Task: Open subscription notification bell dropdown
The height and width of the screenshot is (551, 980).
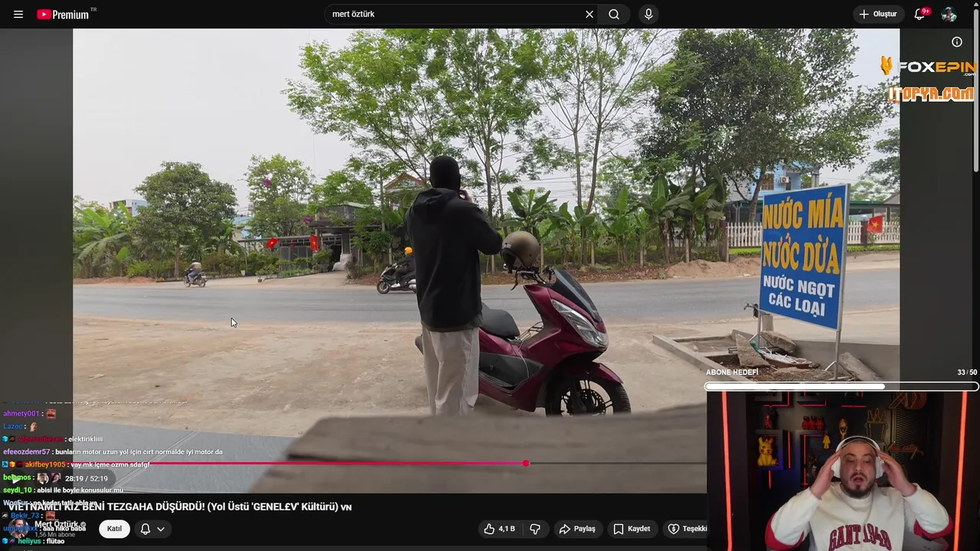Action: coord(152,529)
